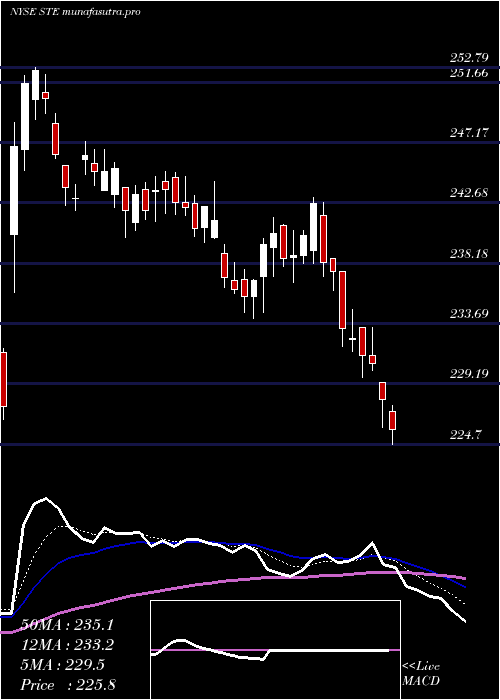Click the 238.18 price level label
The height and width of the screenshot is (700, 500).
coord(468,254)
